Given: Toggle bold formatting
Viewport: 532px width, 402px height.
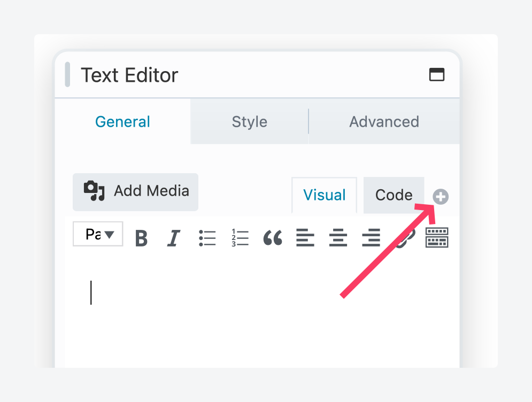Looking at the screenshot, I should [142, 238].
